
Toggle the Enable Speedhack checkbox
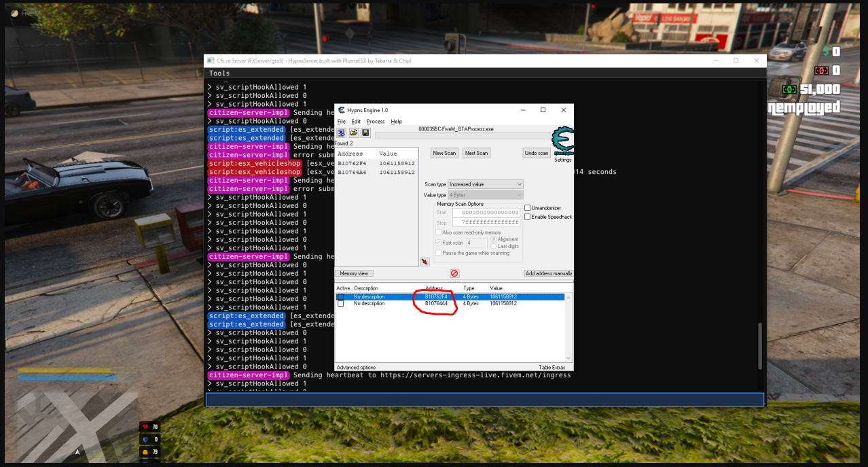[x=528, y=217]
